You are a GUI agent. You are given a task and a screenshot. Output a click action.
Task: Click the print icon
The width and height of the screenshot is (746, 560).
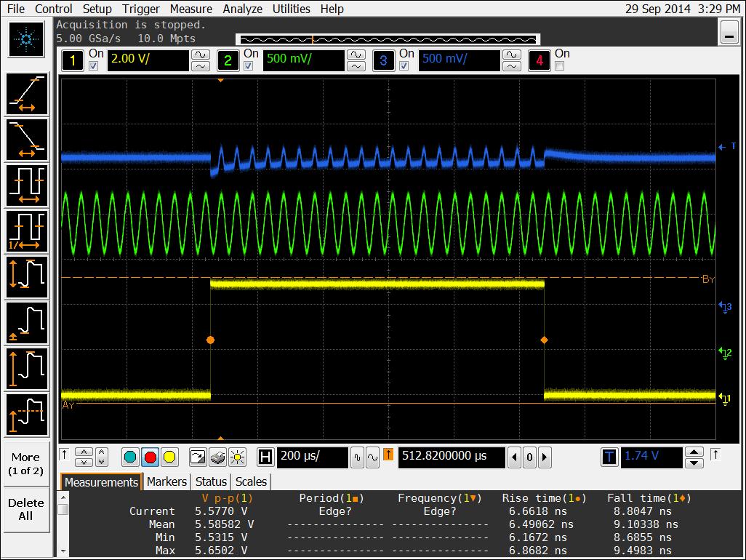pyautogui.click(x=217, y=457)
